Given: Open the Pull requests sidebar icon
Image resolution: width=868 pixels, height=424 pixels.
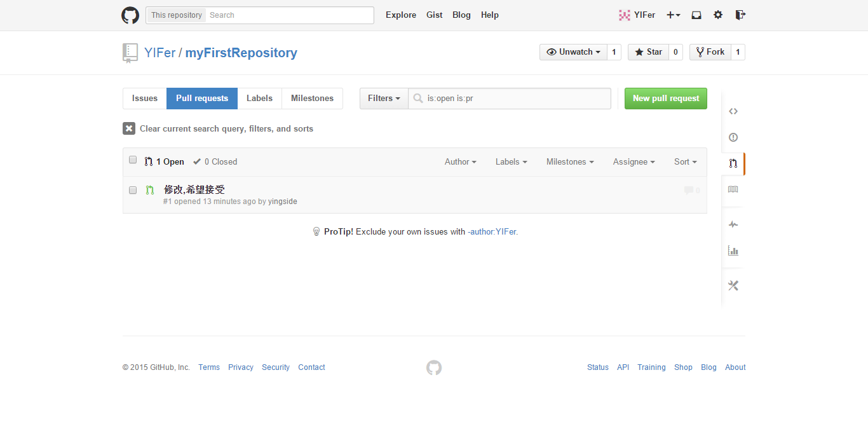Looking at the screenshot, I should (x=733, y=163).
